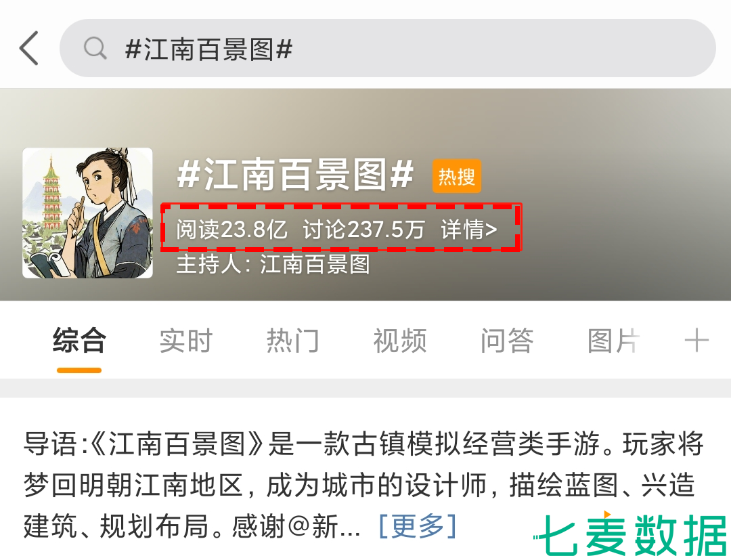Image resolution: width=731 pixels, height=560 pixels.
Task: Open host profile 江南百景图
Action: coord(315,264)
